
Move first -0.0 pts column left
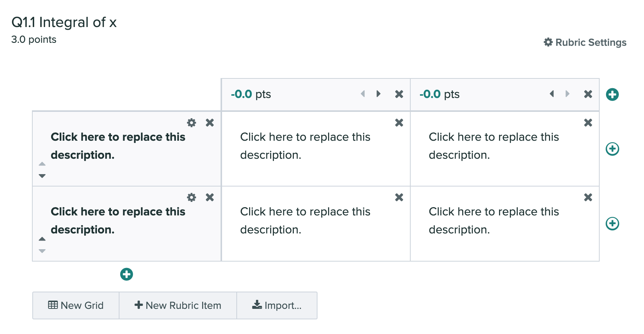363,94
